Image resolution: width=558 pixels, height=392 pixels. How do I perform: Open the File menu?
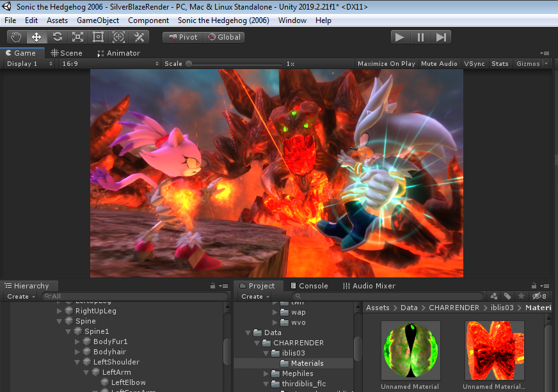pyautogui.click(x=10, y=20)
